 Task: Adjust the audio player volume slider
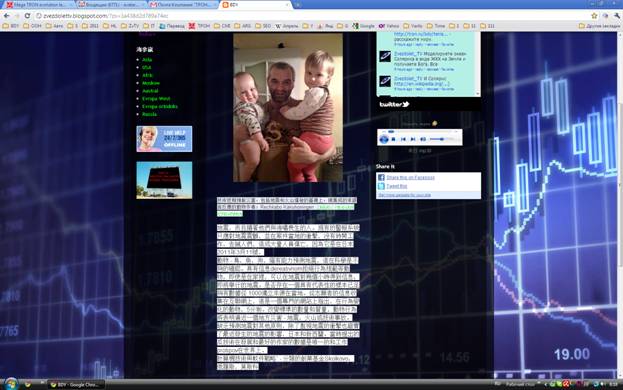[441, 139]
